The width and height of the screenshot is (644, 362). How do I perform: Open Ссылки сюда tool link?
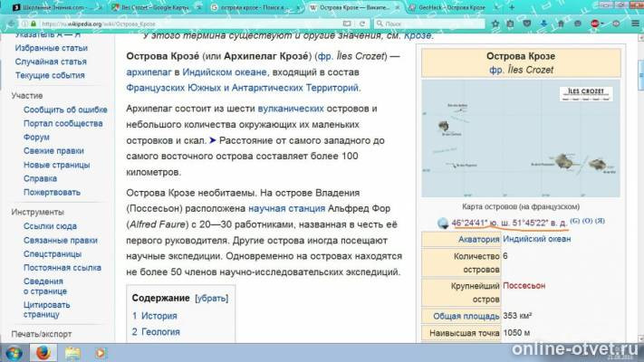pos(50,226)
